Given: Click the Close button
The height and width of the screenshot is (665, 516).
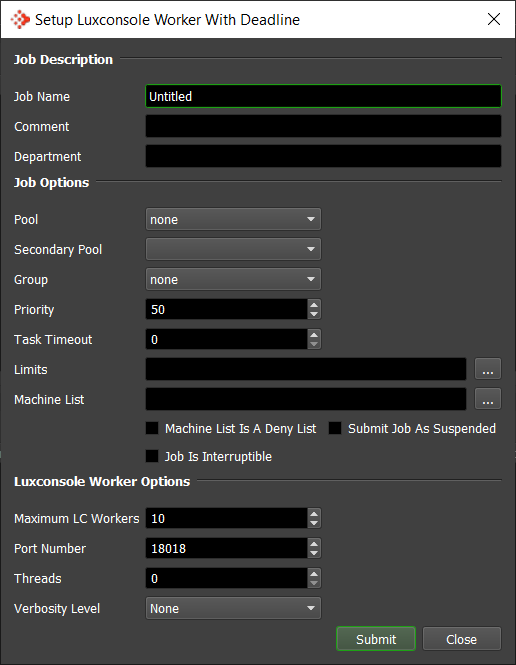Looking at the screenshot, I should [462, 639].
